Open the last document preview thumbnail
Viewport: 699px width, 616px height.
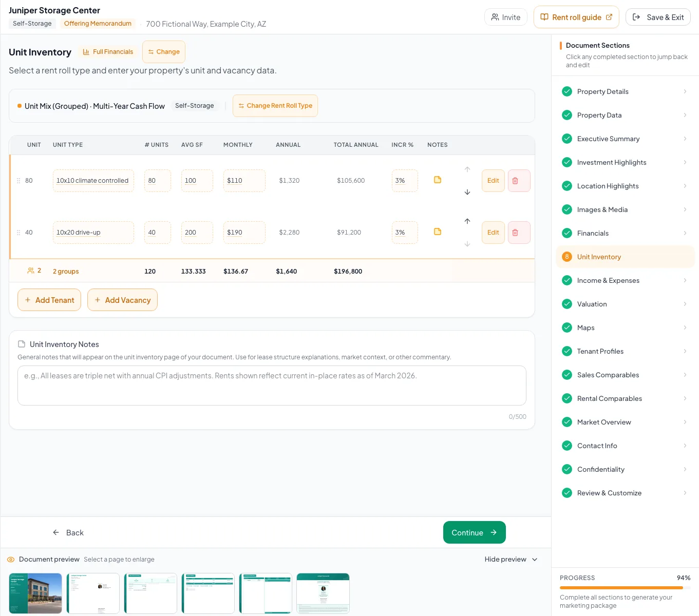323,593
